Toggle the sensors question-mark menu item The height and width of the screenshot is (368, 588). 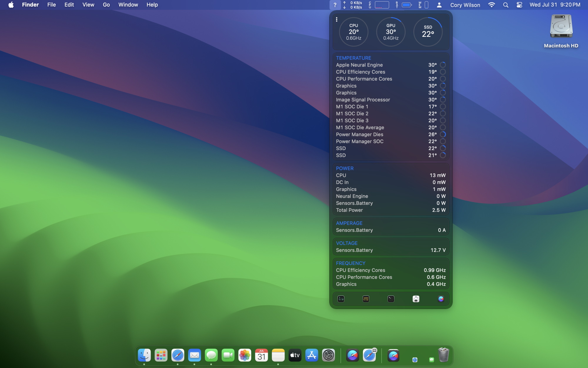tap(335, 5)
